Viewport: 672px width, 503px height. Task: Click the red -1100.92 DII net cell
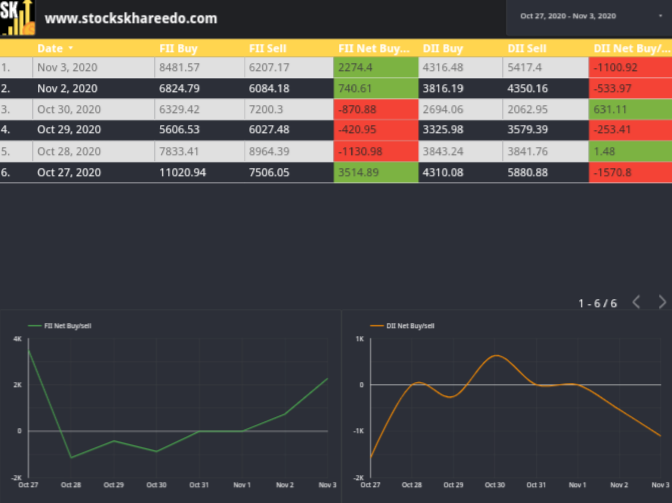click(630, 67)
